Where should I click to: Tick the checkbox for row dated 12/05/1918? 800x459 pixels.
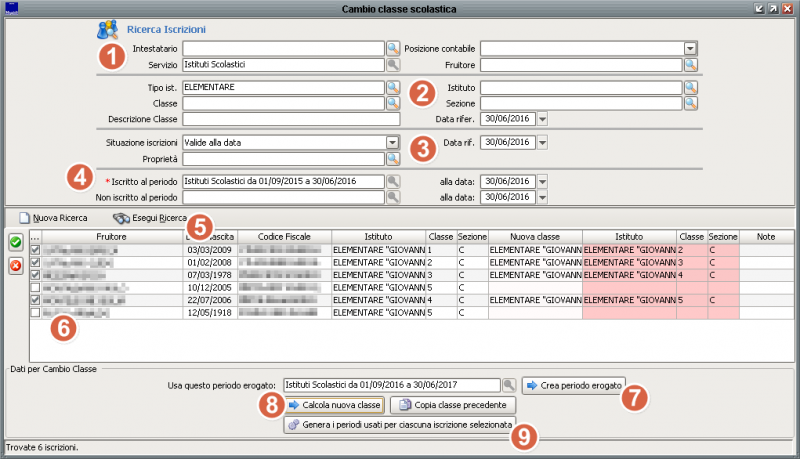click(36, 312)
